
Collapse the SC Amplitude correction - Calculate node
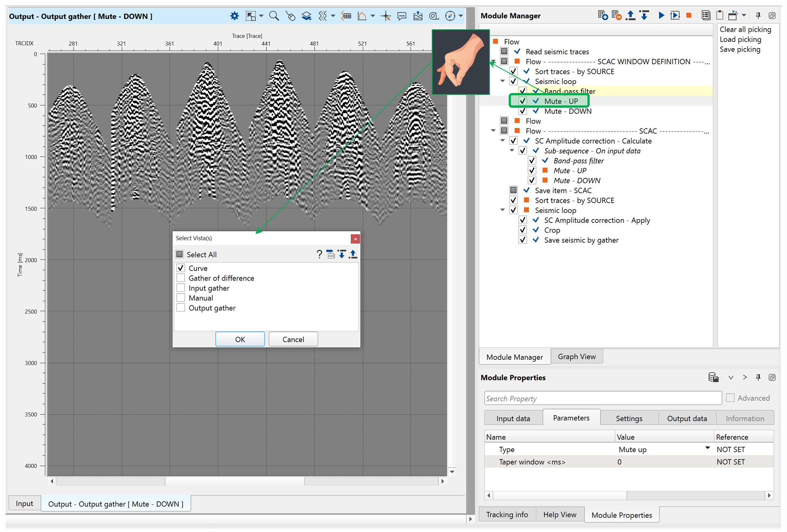click(x=503, y=141)
